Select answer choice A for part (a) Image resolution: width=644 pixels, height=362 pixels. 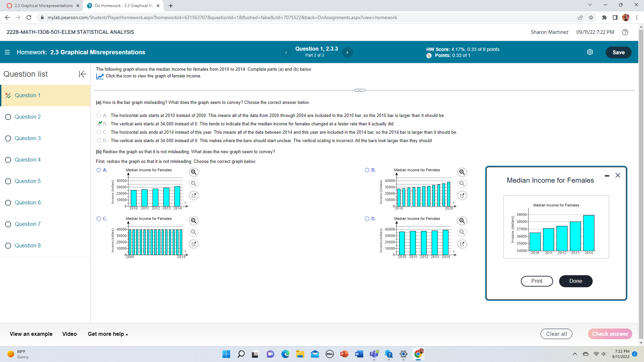tap(99, 115)
